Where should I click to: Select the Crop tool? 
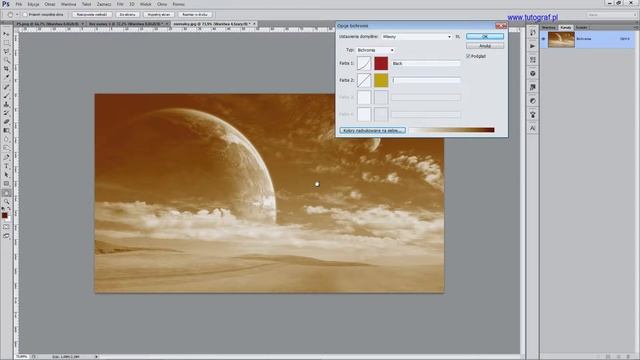[6, 69]
